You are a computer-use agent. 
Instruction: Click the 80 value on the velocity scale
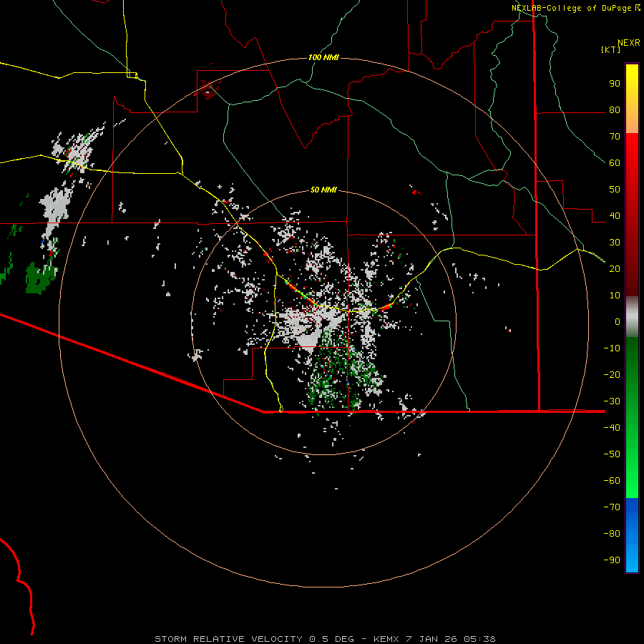pos(615,110)
